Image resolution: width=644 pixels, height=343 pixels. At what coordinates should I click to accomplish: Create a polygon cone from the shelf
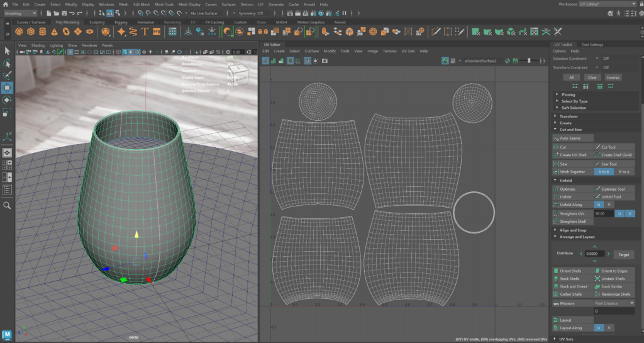pyautogui.click(x=54, y=31)
